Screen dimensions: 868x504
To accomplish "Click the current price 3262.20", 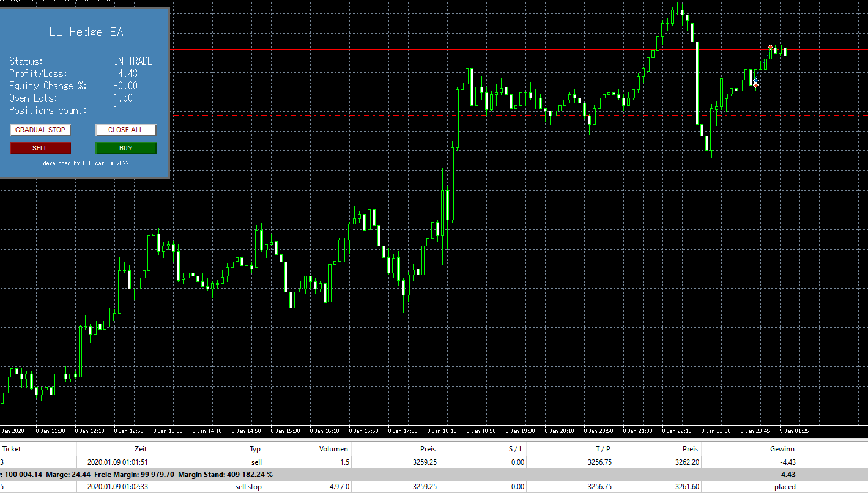I will [x=686, y=462].
